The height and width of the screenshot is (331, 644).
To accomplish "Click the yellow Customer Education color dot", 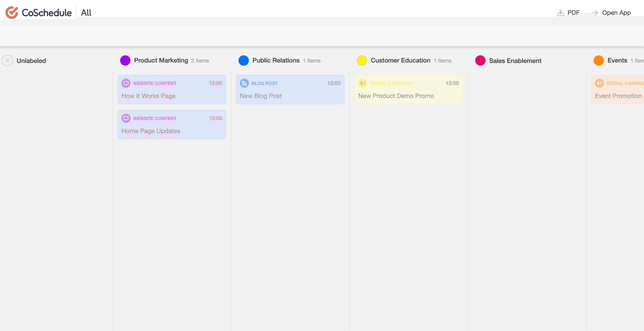I will coord(362,60).
